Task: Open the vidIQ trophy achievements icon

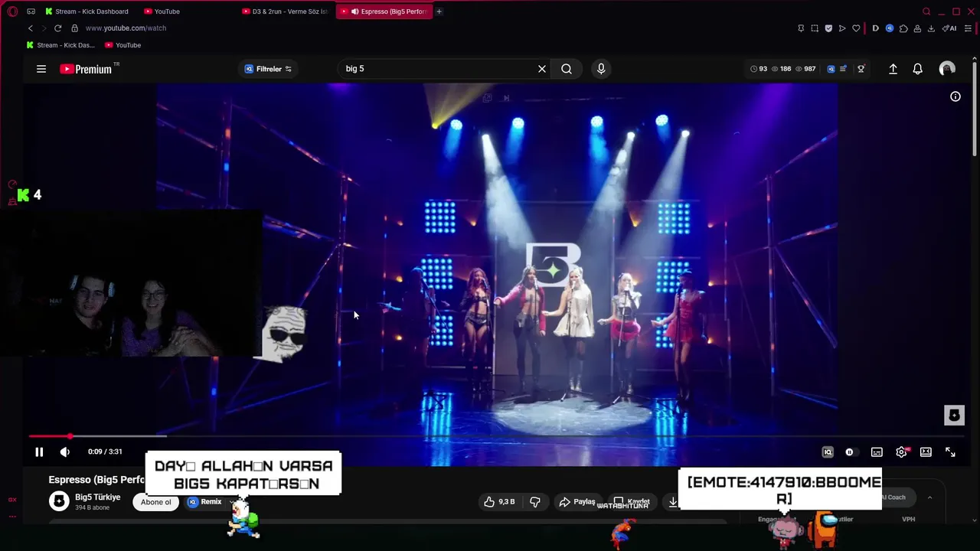Action: click(x=861, y=69)
